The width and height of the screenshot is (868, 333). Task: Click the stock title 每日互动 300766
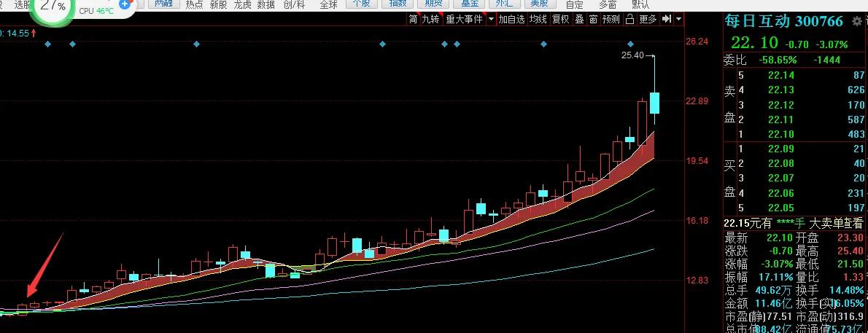coord(784,21)
